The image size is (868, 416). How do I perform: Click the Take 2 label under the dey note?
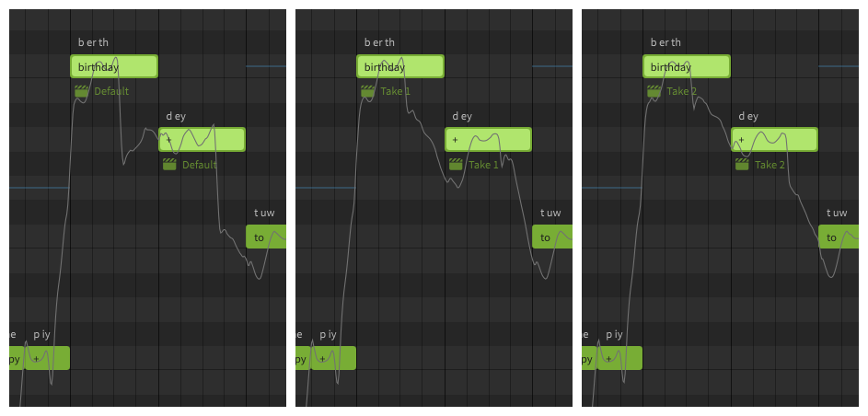(770, 165)
